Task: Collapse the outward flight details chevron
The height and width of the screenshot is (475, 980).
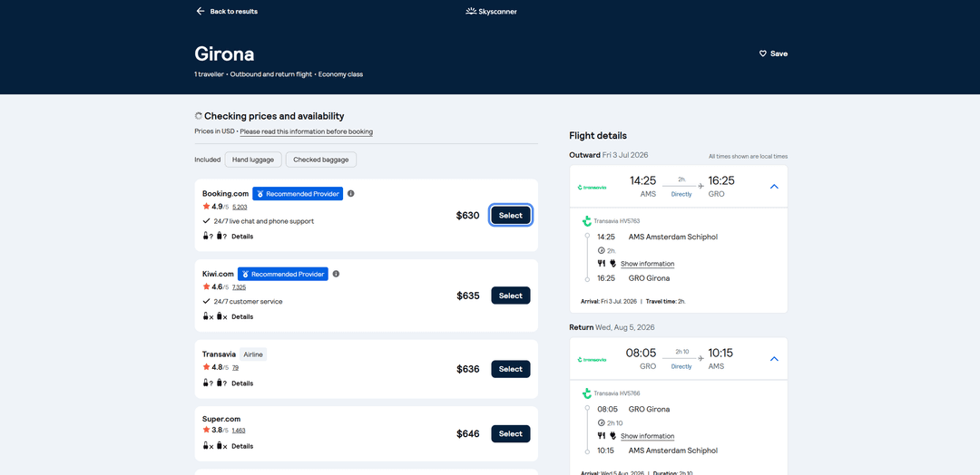Action: coord(774,187)
